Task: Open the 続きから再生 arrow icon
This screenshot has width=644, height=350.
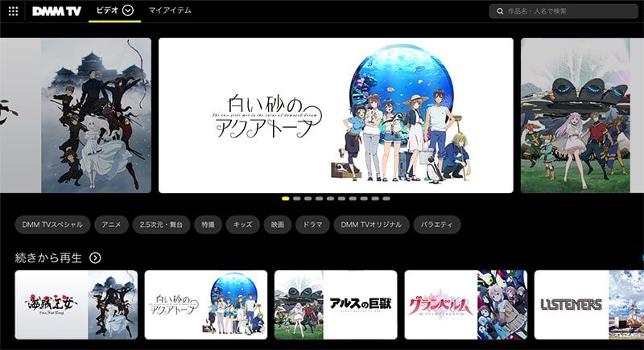Action: [95, 257]
